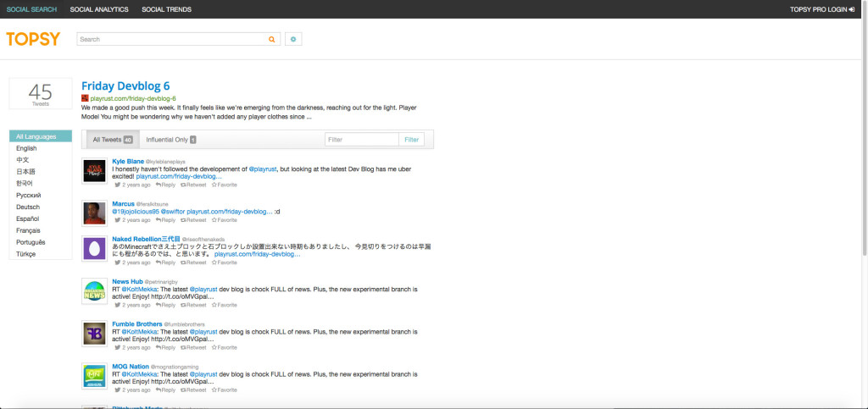
Task: Open News Hub profile name link
Action: point(127,281)
